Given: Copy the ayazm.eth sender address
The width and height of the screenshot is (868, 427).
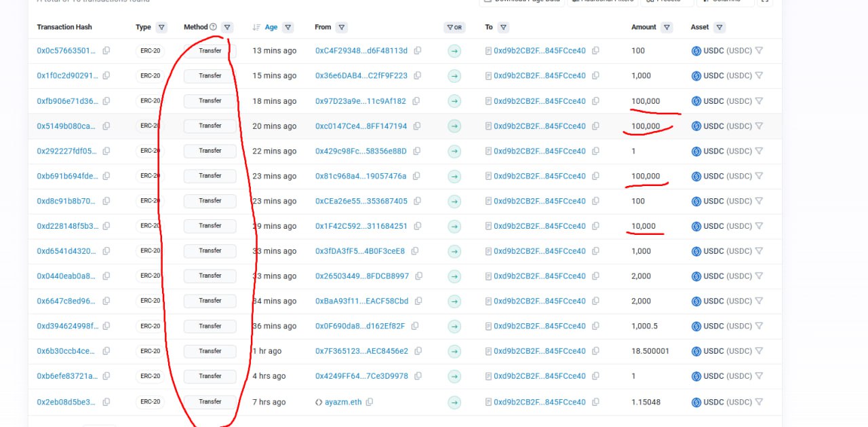Looking at the screenshot, I should [369, 402].
